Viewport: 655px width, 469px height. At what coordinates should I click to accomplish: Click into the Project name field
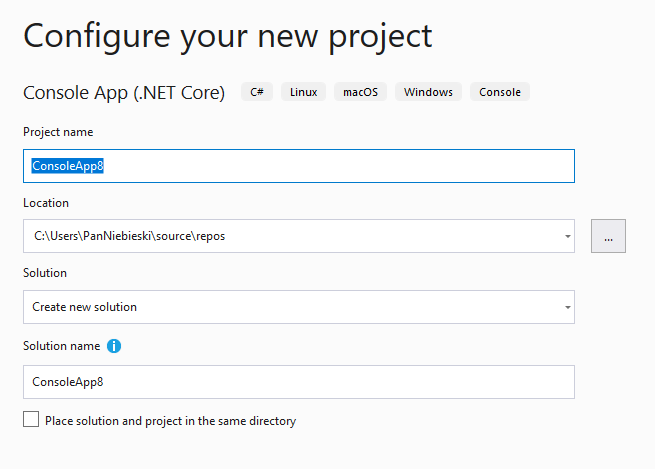[299, 166]
